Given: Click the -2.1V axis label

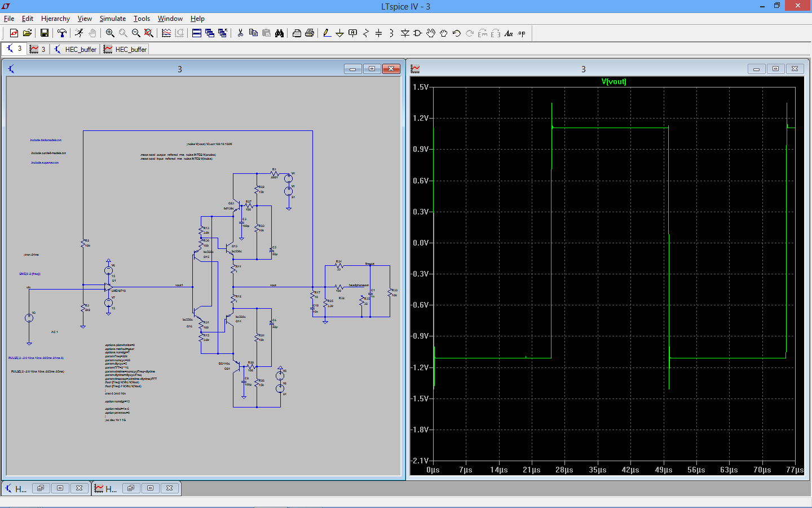Looking at the screenshot, I should [420, 461].
